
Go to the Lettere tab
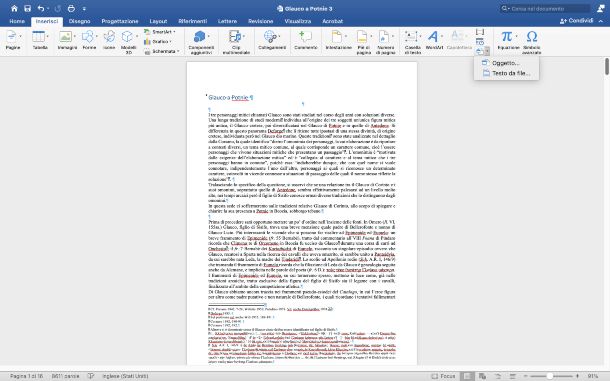tap(228, 21)
